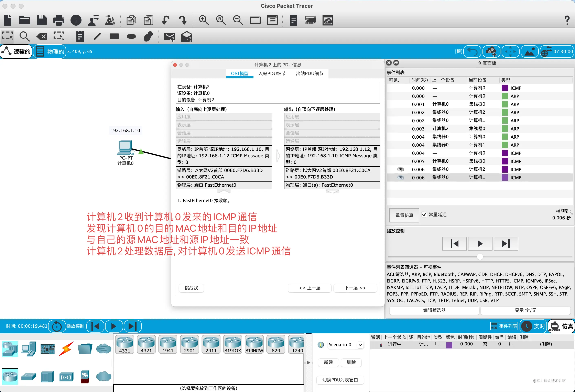Select the Draw Ellipse tool
Image resolution: width=575 pixels, height=392 pixels.
tap(131, 37)
